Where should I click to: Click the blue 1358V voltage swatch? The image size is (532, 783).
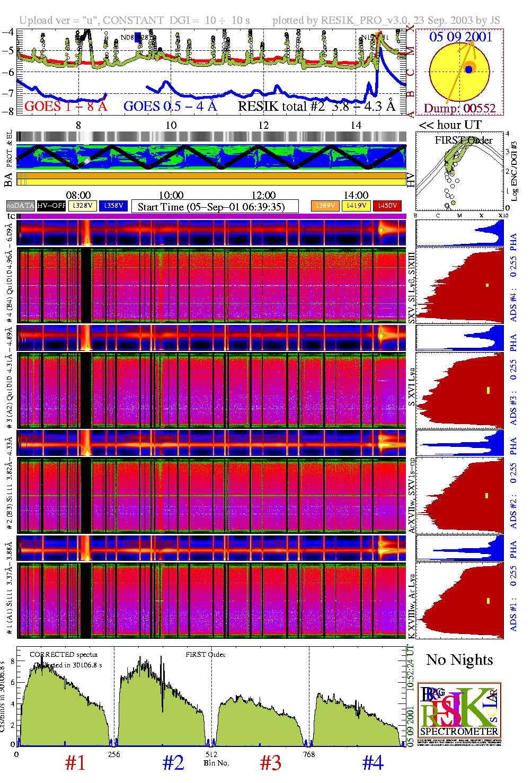pos(113,206)
